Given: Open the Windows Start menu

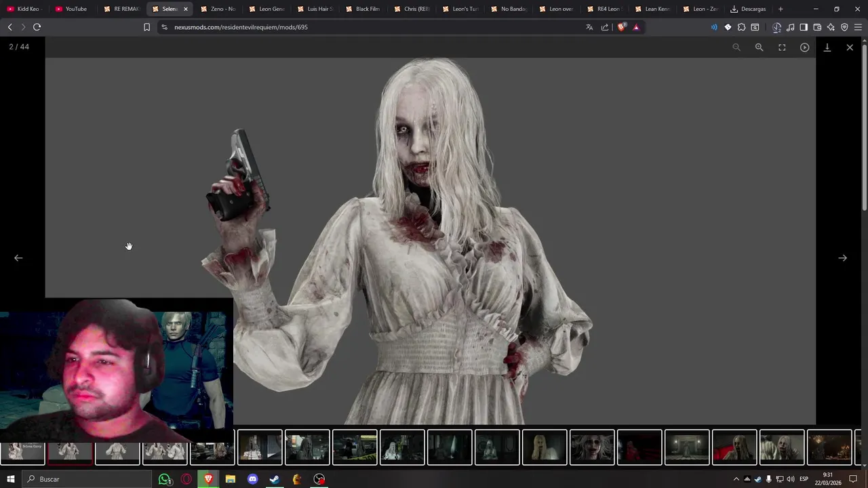Looking at the screenshot, I should (10, 479).
